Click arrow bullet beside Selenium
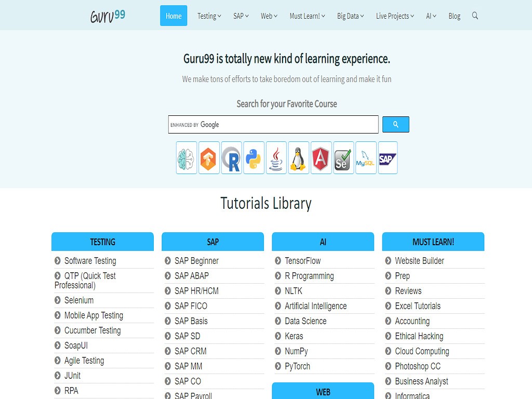This screenshot has width=532, height=399. 57,300
